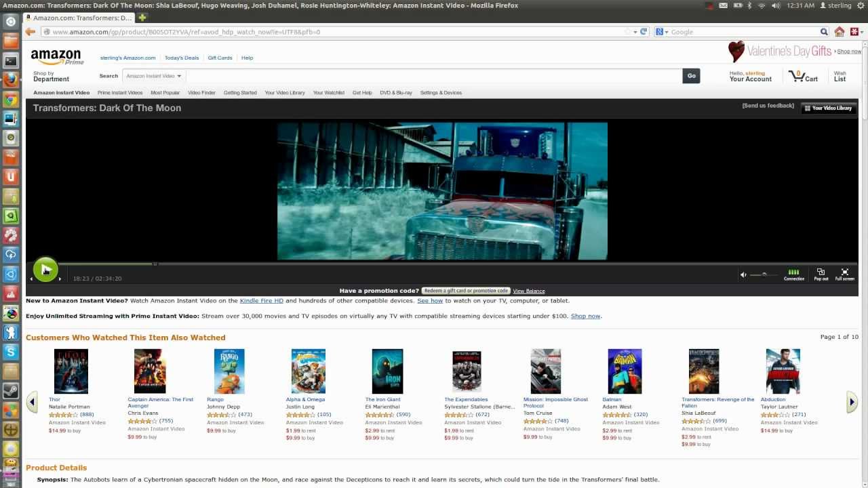This screenshot has width=868, height=488.
Task: Open DVD & Blu-ray menu item
Action: pos(396,93)
